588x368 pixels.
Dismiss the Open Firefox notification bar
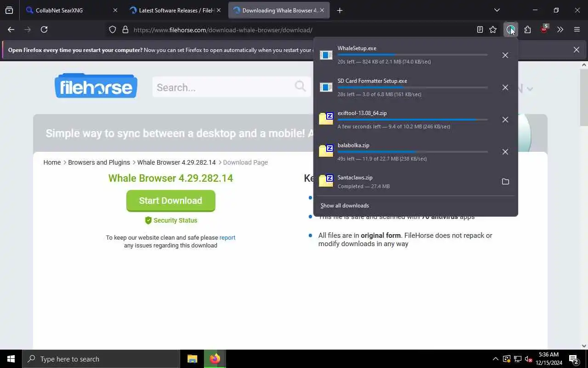click(x=576, y=50)
